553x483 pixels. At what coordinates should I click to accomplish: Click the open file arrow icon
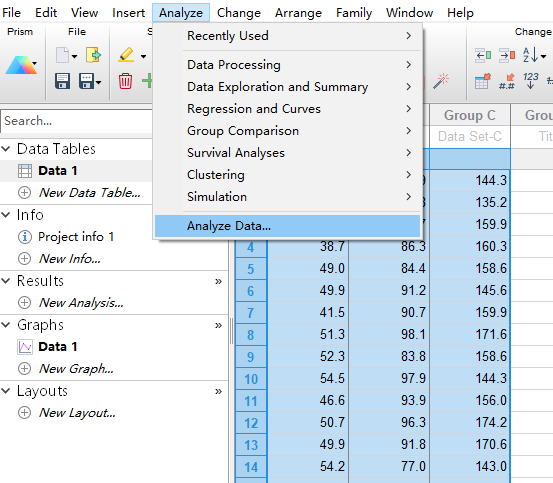coord(93,55)
